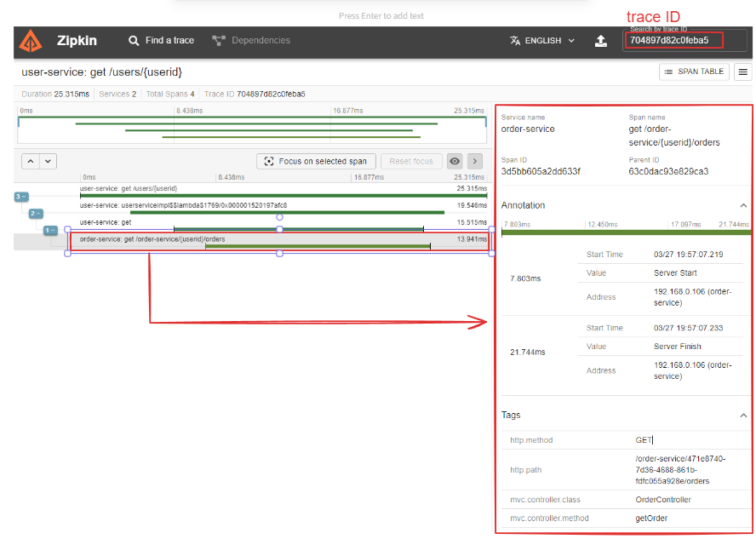Click the right chevron panel toggle

click(474, 162)
